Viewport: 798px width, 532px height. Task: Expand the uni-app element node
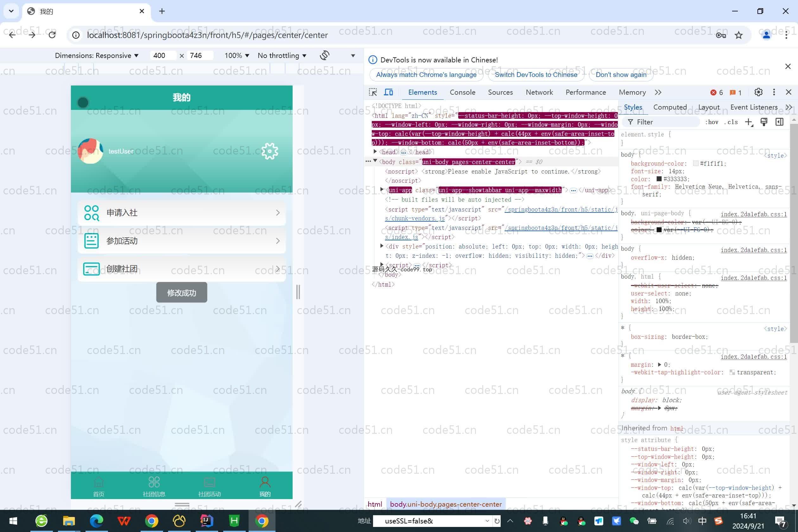click(x=382, y=190)
